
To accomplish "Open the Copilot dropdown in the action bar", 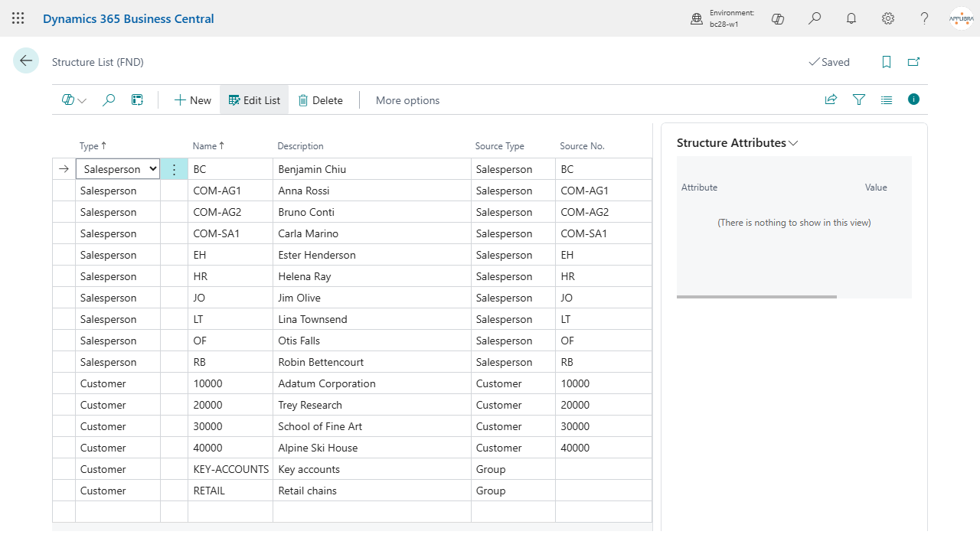I will 74,100.
